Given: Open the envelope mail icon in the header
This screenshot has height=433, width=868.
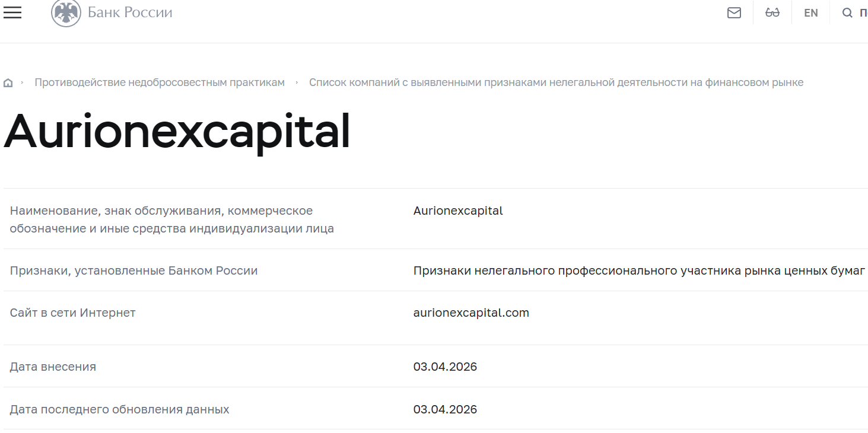Looking at the screenshot, I should coord(733,12).
